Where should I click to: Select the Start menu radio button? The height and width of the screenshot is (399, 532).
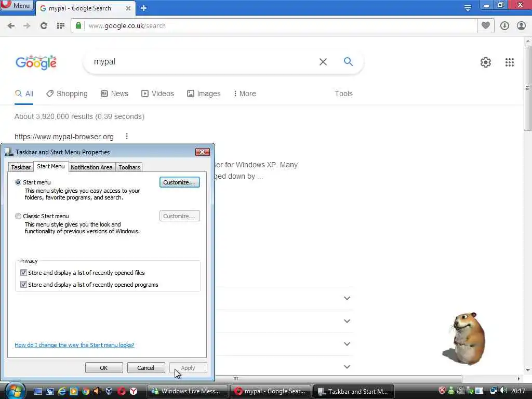pyautogui.click(x=18, y=182)
